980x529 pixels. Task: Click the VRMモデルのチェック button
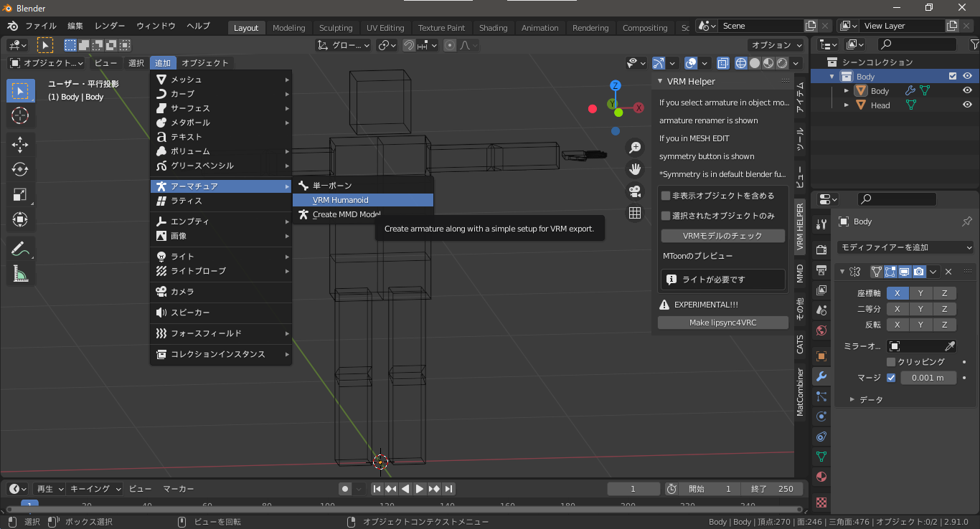coord(722,236)
